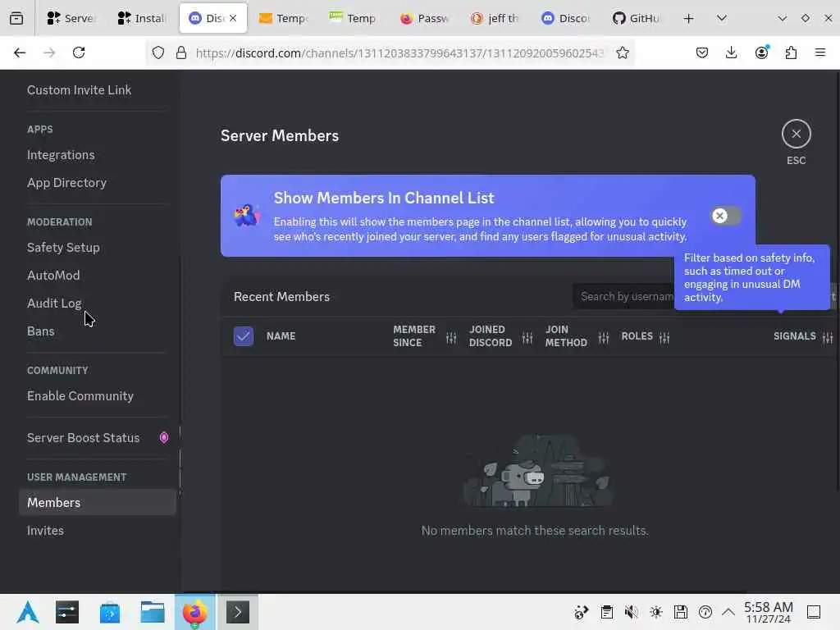The height and width of the screenshot is (630, 840).
Task: Open the Firefox account icon
Action: pos(761,52)
